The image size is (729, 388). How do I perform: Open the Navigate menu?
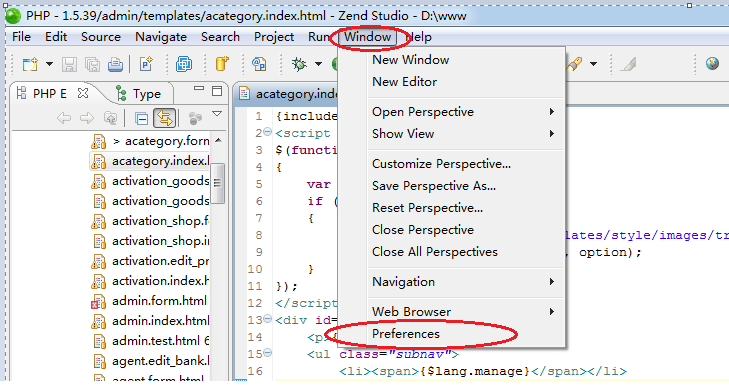pos(161,37)
